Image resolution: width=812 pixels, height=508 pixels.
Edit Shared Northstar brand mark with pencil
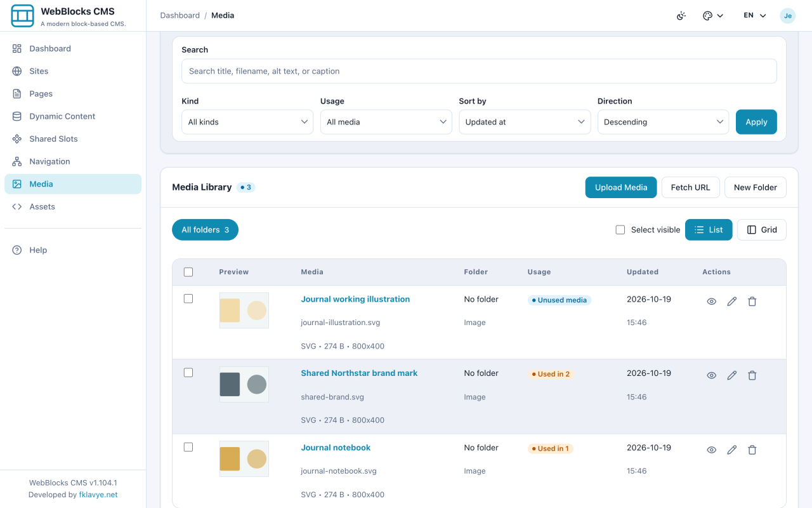[732, 375]
